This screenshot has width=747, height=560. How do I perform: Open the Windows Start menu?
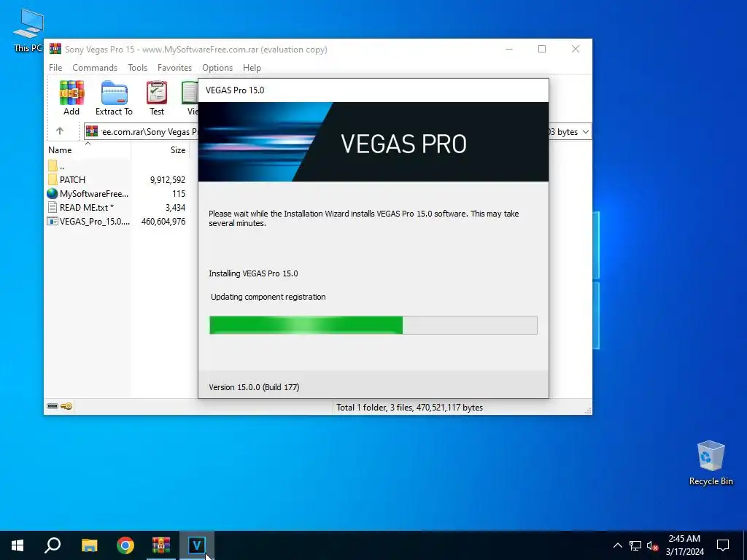(18, 545)
